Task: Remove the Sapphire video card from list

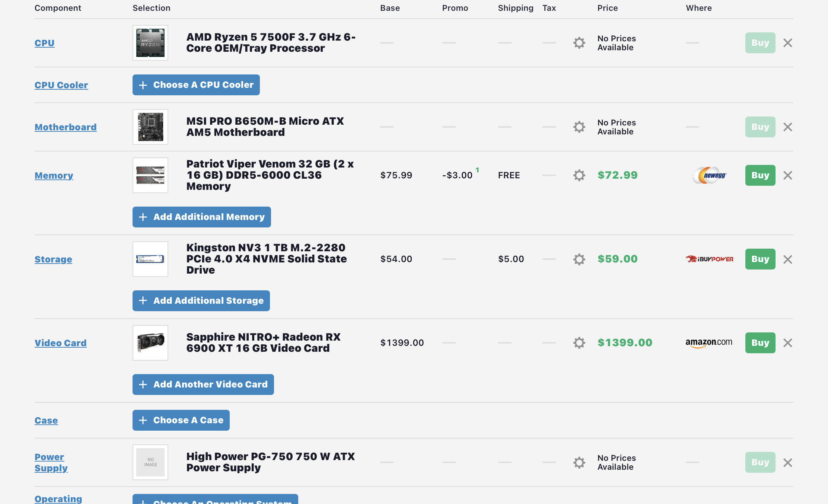Action: [787, 343]
